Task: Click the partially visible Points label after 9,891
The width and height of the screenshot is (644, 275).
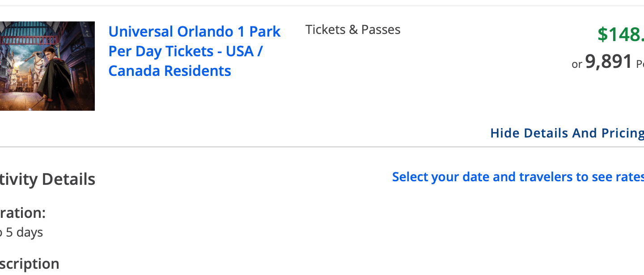Action: point(640,64)
